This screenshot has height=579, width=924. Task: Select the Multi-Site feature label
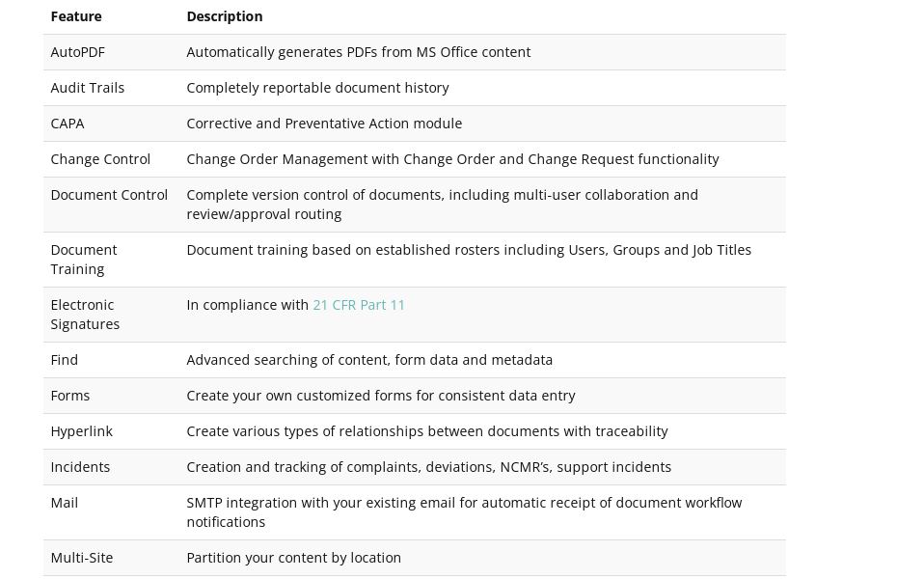coord(82,558)
